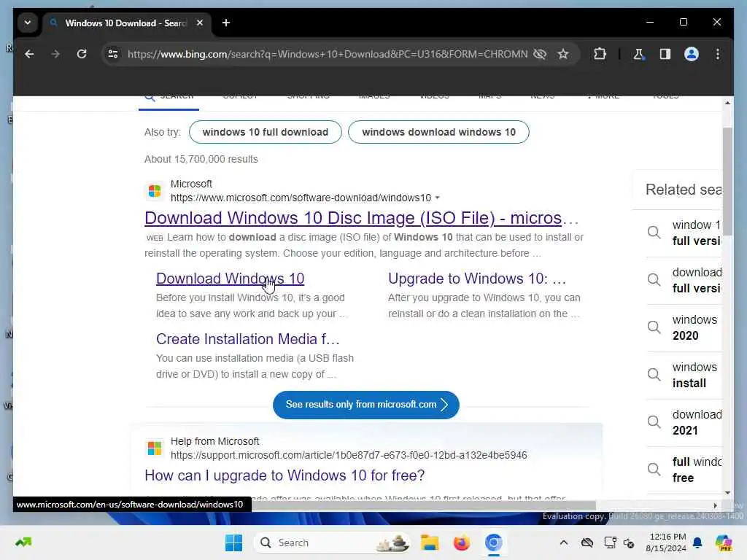747x560 pixels.
Task: Click the horizontal scrollbar right arrow
Action: 715,505
